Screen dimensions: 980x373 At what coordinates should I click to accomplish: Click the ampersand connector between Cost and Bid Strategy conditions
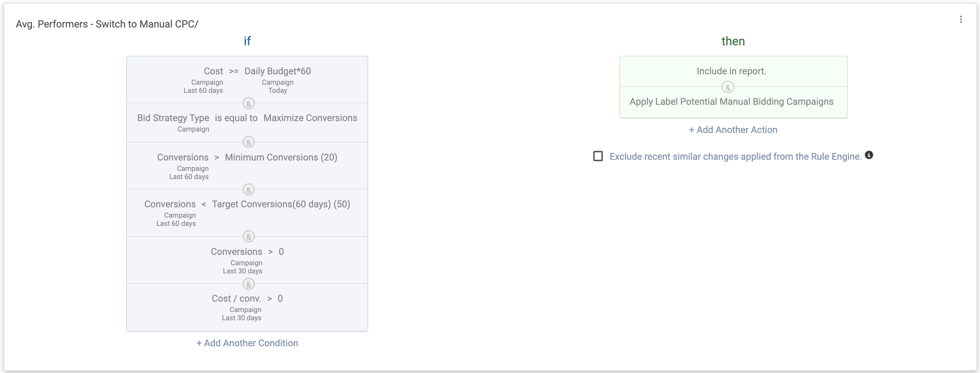pos(248,104)
